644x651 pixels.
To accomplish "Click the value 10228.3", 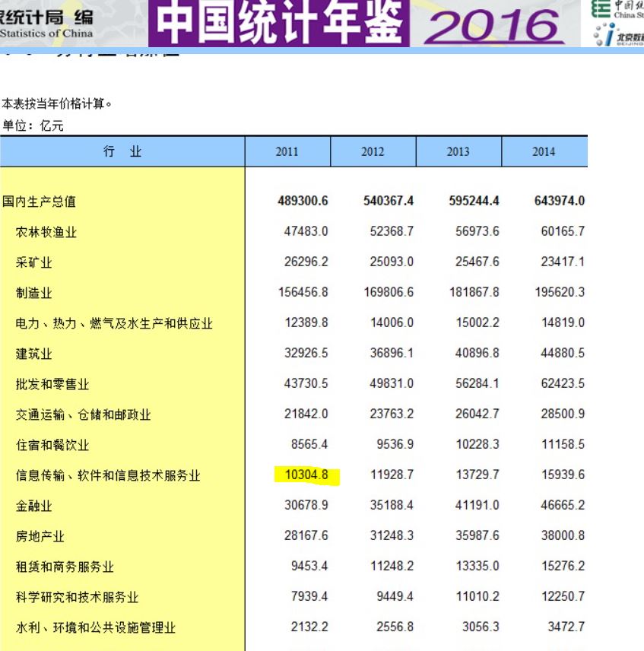I will coord(477,444).
